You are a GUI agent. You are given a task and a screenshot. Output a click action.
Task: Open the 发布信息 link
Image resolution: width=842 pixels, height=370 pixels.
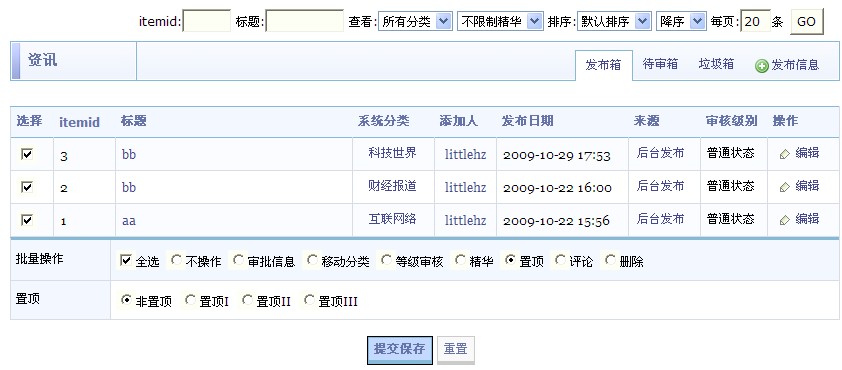click(x=795, y=66)
